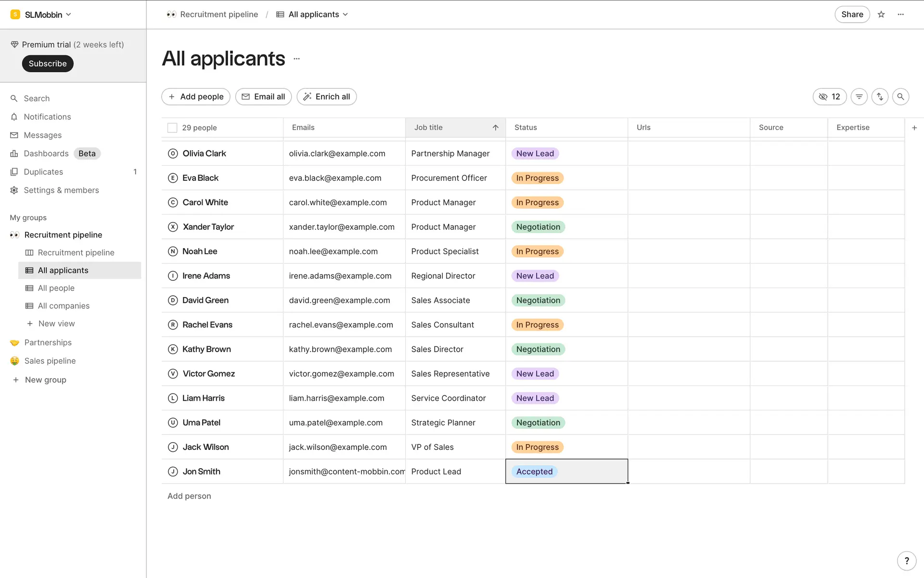924x578 pixels.
Task: Add a new column with plus icon
Action: click(914, 128)
